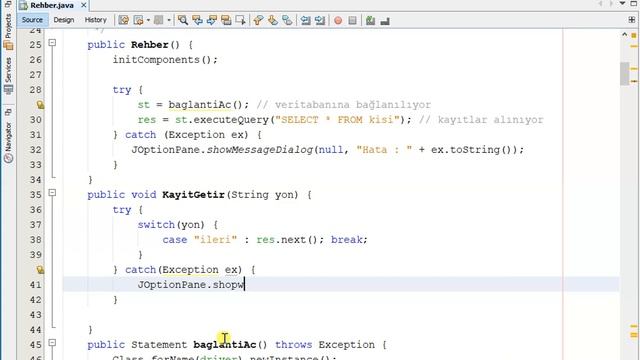Open the Projects side panel
The height and width of the screenshot is (360, 640).
8,31
